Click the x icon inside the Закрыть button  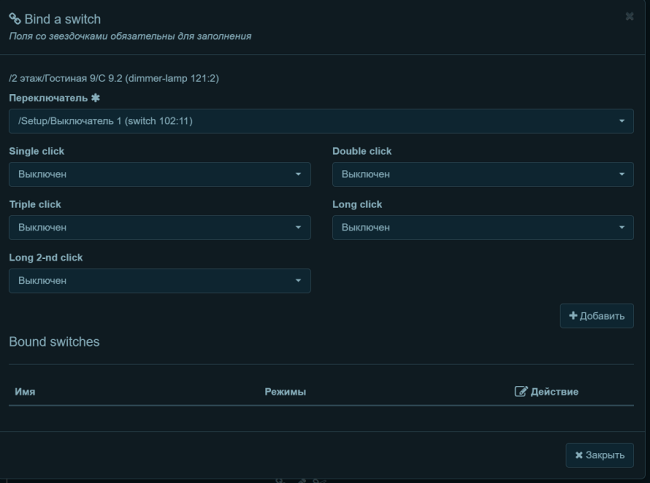[579, 455]
